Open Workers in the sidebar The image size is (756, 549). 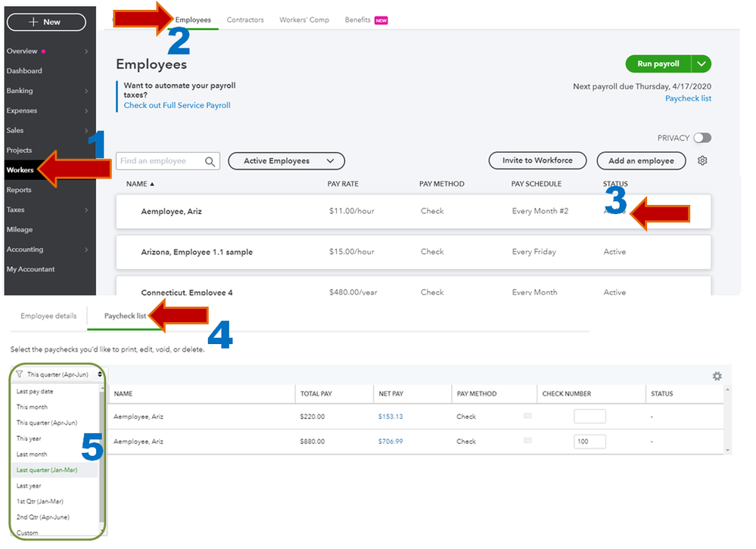(20, 170)
